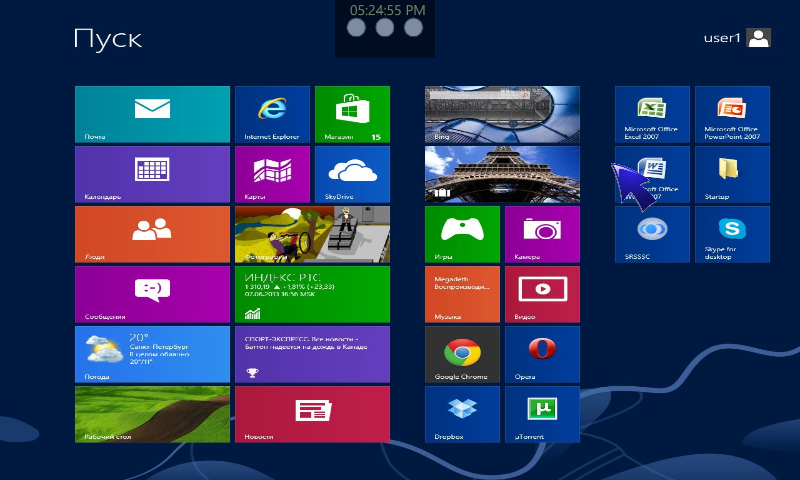Viewport: 800px width, 480px height.
Task: Launch the Opera browser tile
Action: tap(542, 355)
